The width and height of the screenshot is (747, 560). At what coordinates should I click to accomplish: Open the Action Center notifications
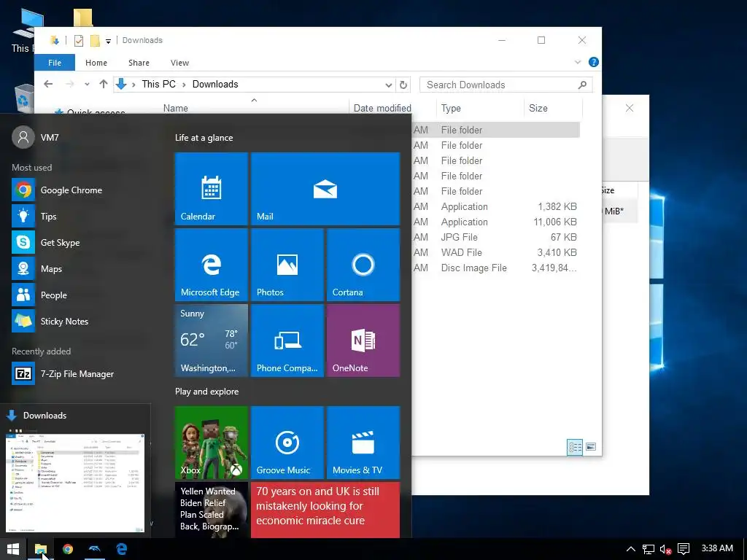point(684,549)
